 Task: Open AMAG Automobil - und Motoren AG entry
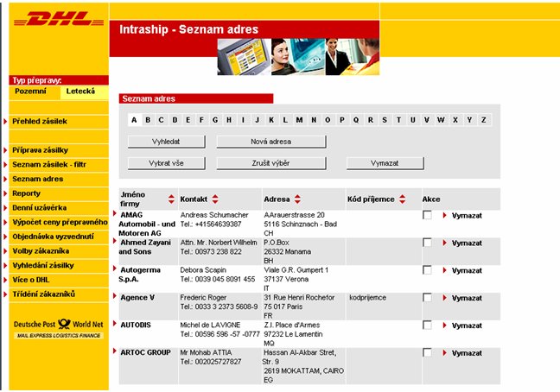coord(147,224)
